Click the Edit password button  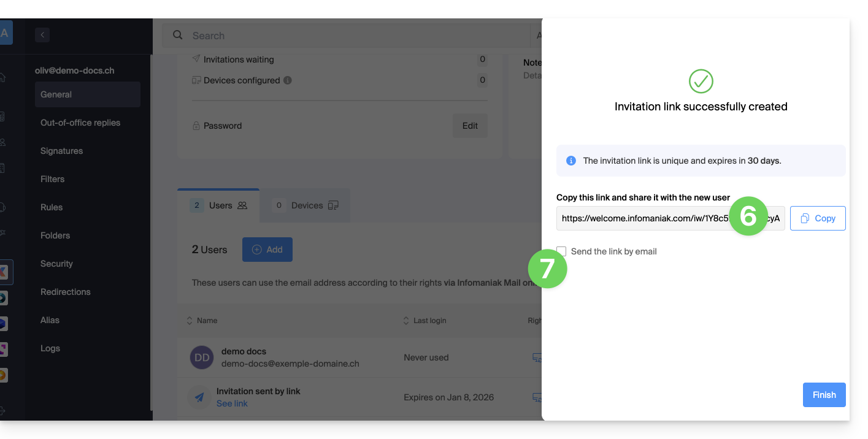click(470, 126)
